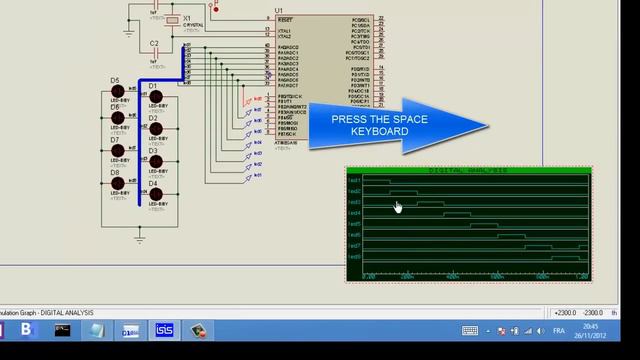
Task: Click the red terminal dot above RESET line
Action: tap(216, 9)
